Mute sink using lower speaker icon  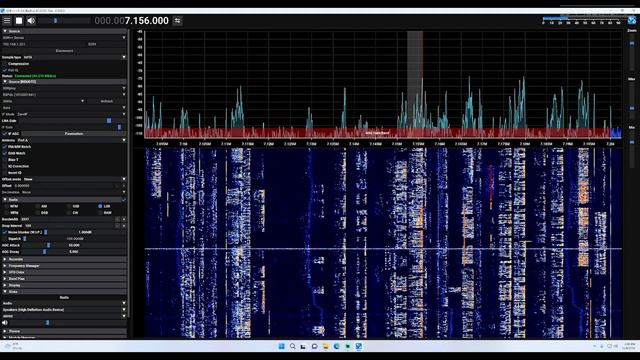[x=5, y=323]
